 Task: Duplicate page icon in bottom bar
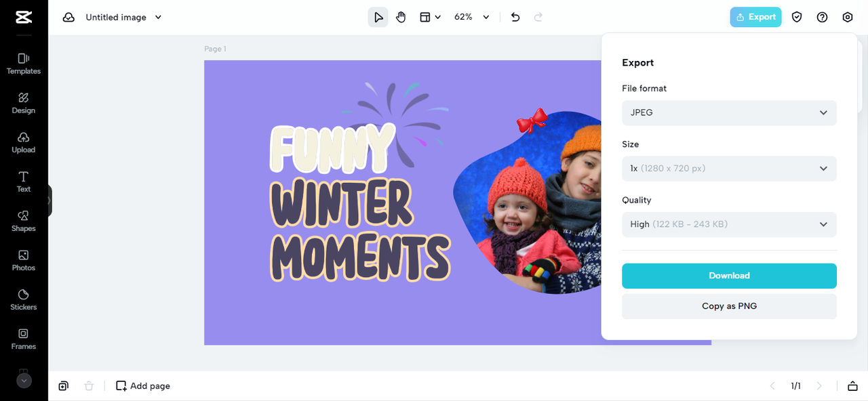(63, 386)
